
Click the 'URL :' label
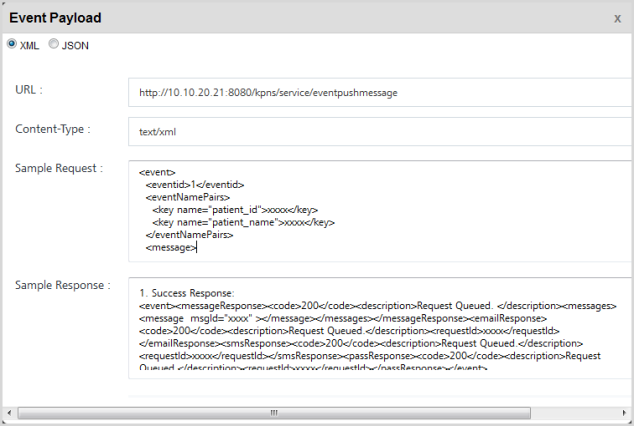point(29,90)
